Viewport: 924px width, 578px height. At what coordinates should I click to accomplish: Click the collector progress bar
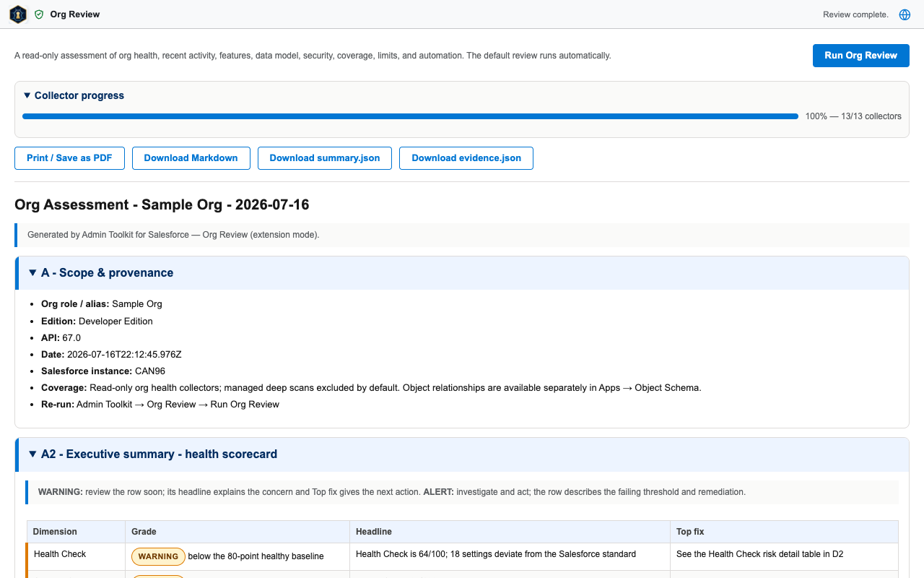[x=410, y=116]
